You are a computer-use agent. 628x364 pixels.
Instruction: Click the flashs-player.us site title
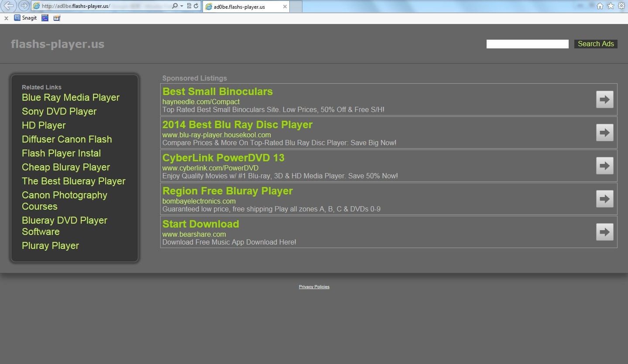click(x=58, y=44)
